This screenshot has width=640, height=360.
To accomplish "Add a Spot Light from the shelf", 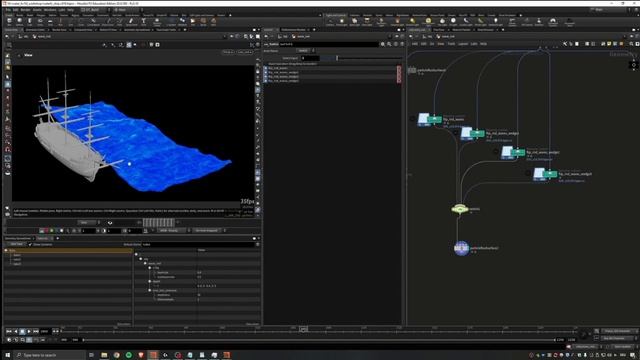I will 354,22.
